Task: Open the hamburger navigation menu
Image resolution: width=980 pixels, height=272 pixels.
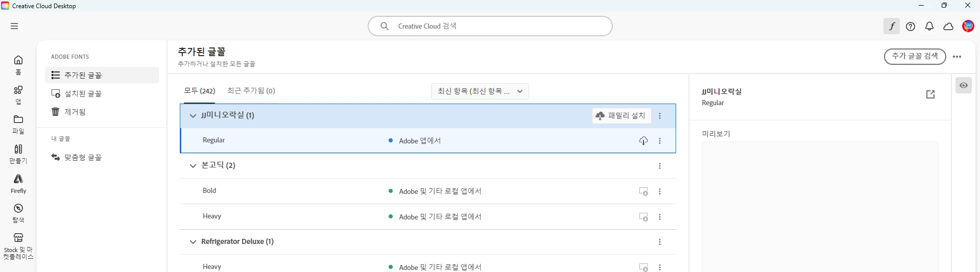Action: 14,26
